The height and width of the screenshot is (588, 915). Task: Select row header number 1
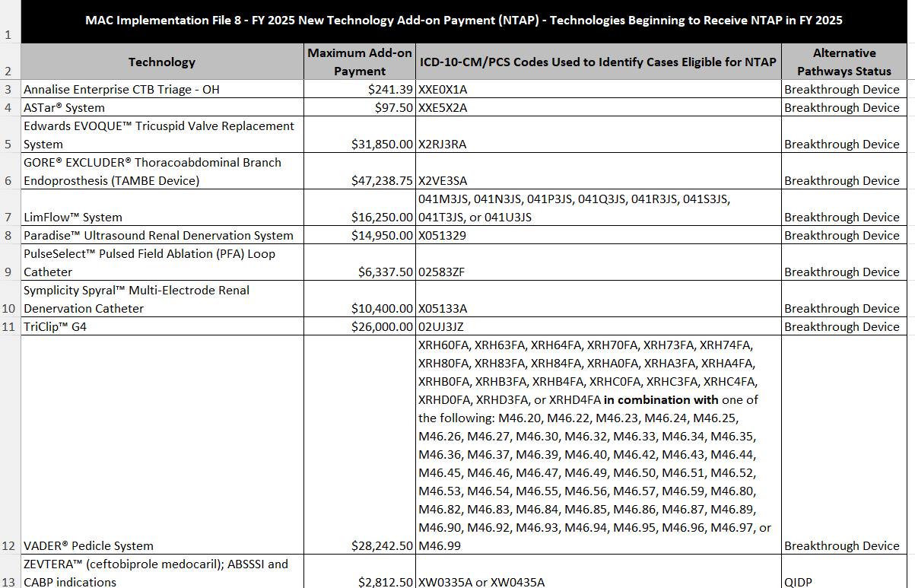[x=10, y=21]
